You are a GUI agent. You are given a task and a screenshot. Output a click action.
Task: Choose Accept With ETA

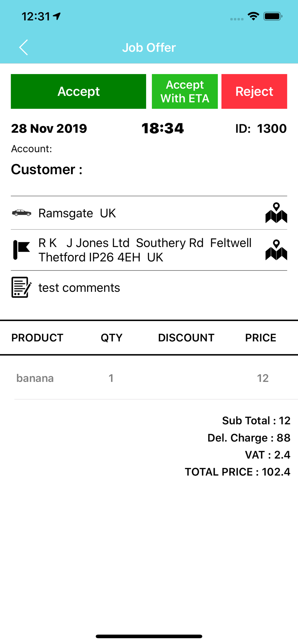click(185, 91)
